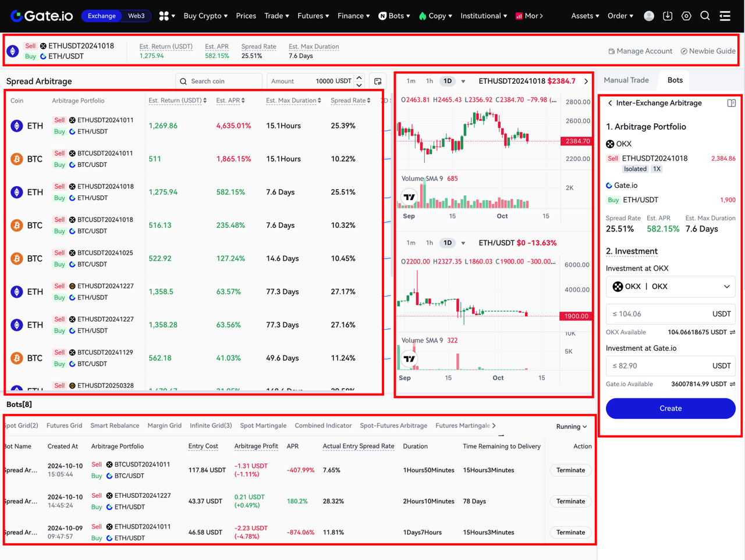
Task: Open the Spot Martingale bots tab
Action: click(263, 426)
